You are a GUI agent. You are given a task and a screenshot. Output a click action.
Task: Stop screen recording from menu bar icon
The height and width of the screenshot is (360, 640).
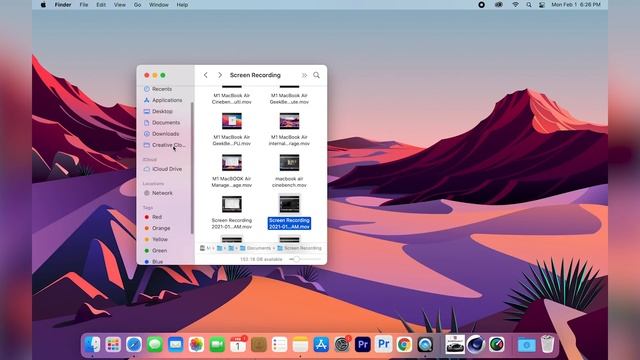point(482,5)
